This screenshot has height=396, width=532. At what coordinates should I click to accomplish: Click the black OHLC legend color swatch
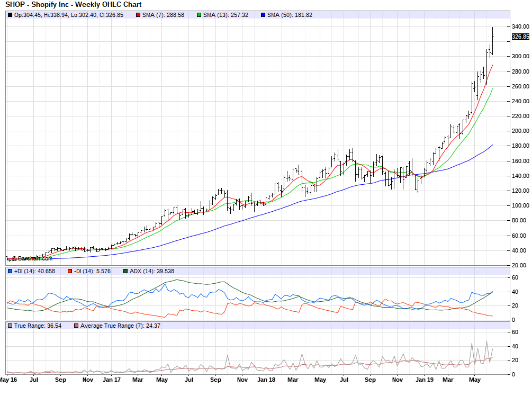10,15
